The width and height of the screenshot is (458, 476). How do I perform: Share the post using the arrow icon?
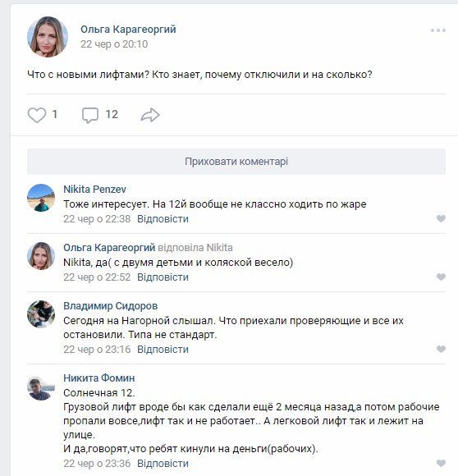pyautogui.click(x=150, y=115)
